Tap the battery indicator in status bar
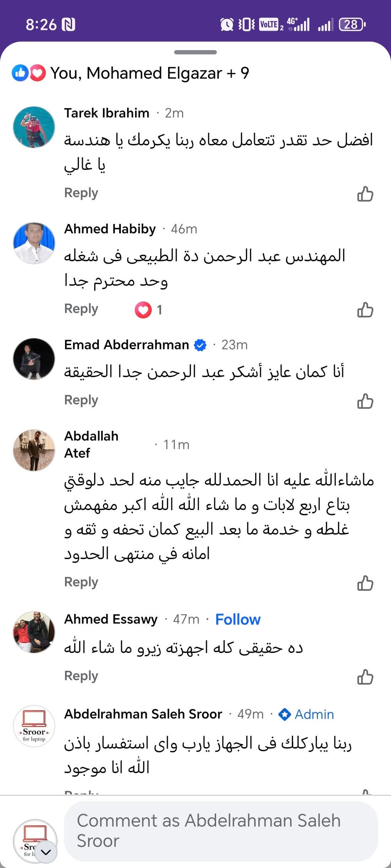This screenshot has width=391, height=868. click(x=352, y=25)
